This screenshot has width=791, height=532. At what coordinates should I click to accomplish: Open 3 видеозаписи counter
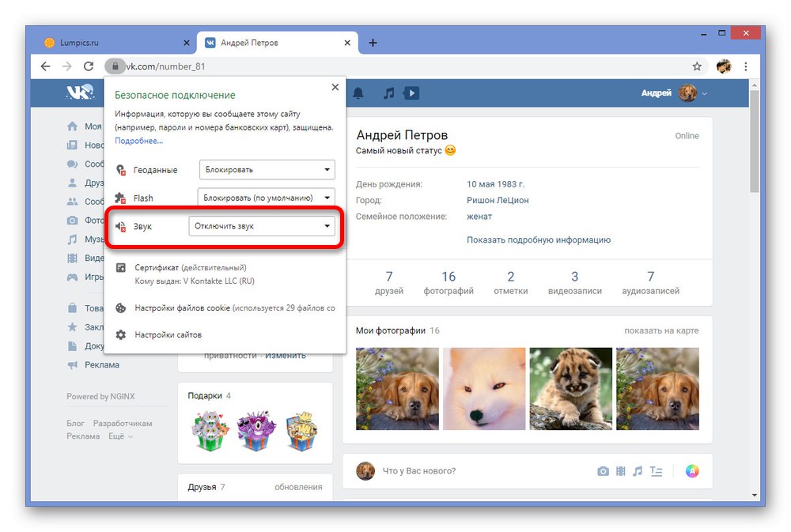click(x=574, y=282)
